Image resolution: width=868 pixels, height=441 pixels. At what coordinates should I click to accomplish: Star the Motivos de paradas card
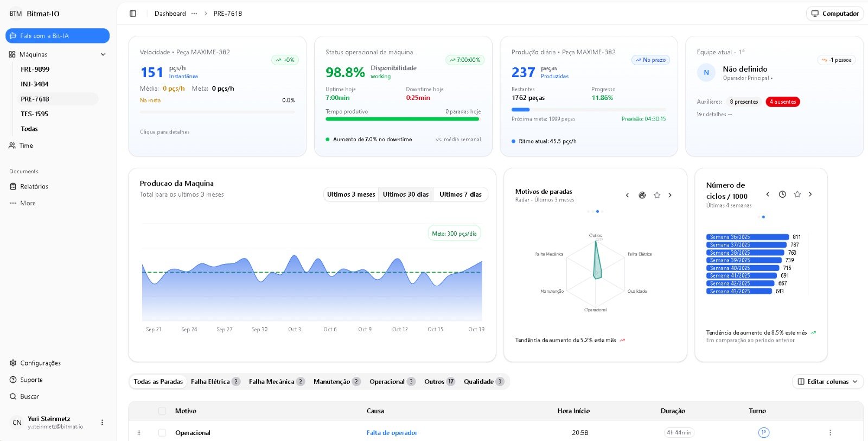point(657,195)
